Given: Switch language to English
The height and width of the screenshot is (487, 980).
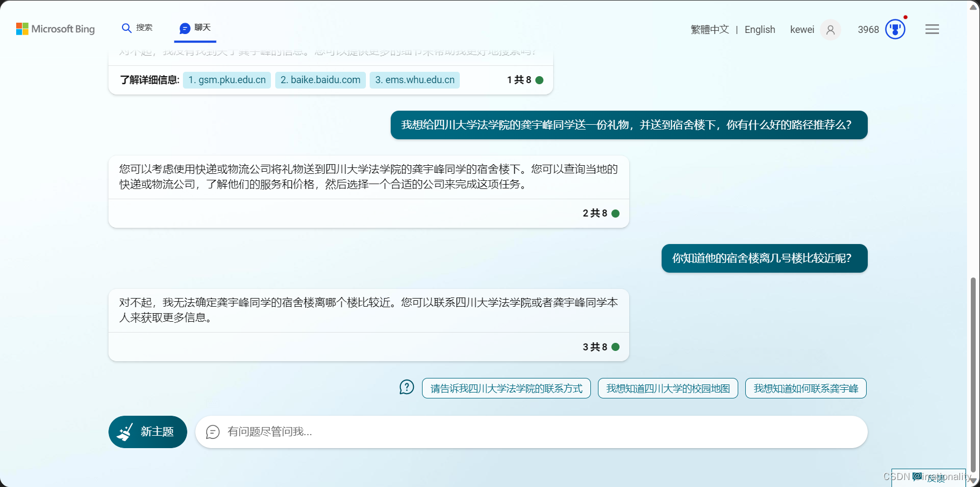Looking at the screenshot, I should click(759, 30).
